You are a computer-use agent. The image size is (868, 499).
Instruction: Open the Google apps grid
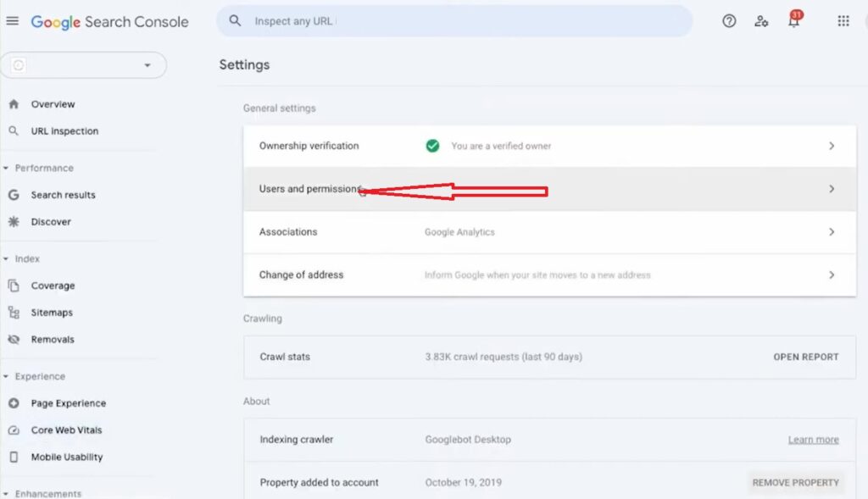843,21
